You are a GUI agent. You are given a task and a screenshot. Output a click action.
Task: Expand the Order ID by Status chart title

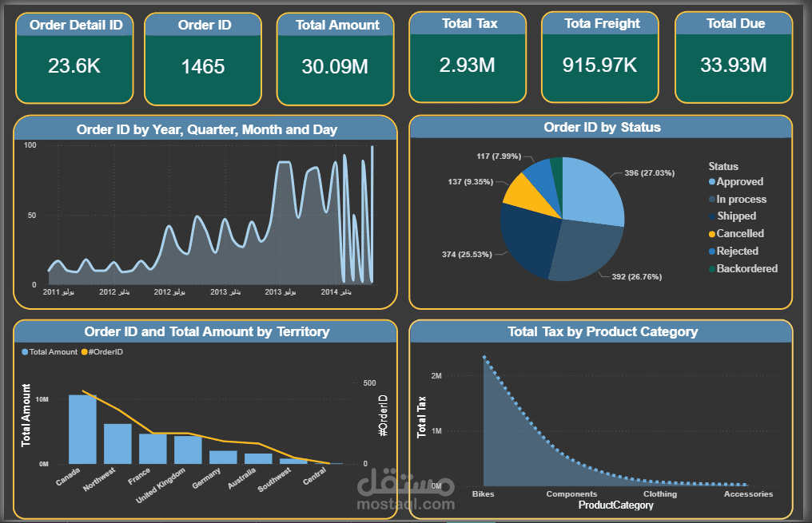pos(606,127)
